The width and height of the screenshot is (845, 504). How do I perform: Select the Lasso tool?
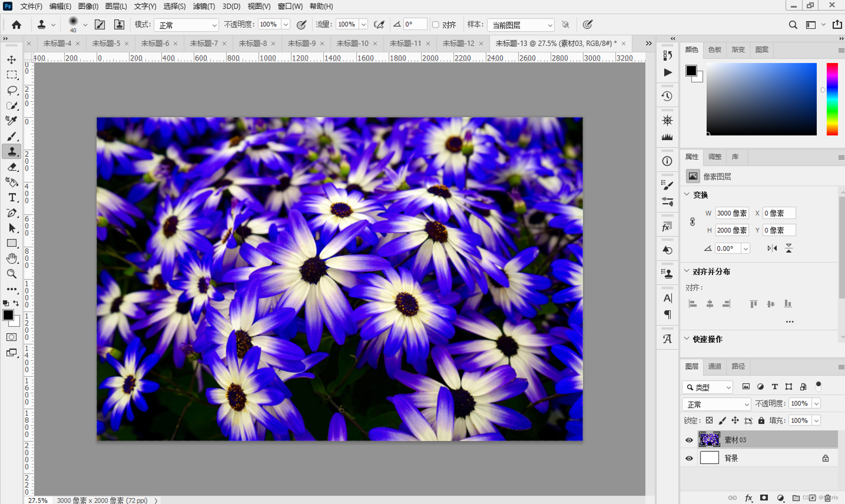click(x=12, y=90)
